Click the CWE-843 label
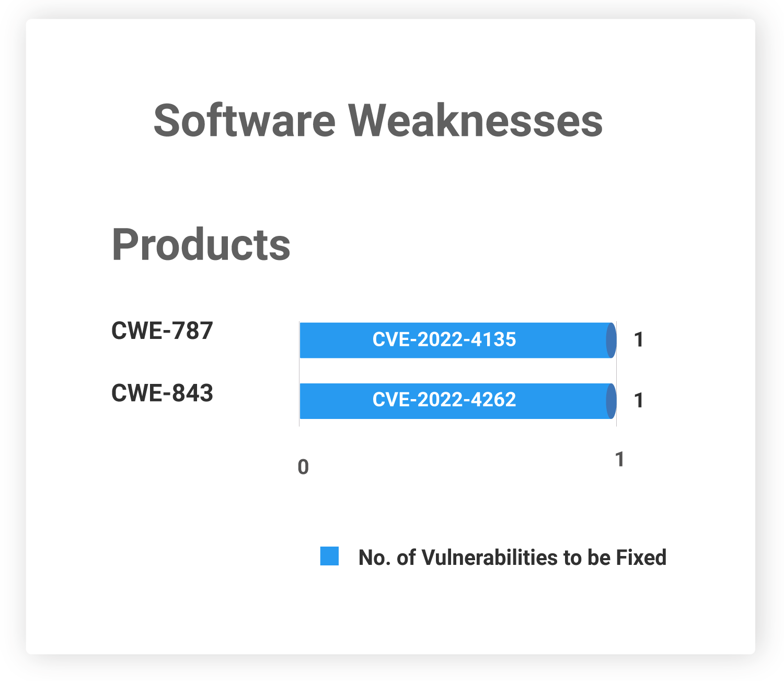 [x=162, y=393]
